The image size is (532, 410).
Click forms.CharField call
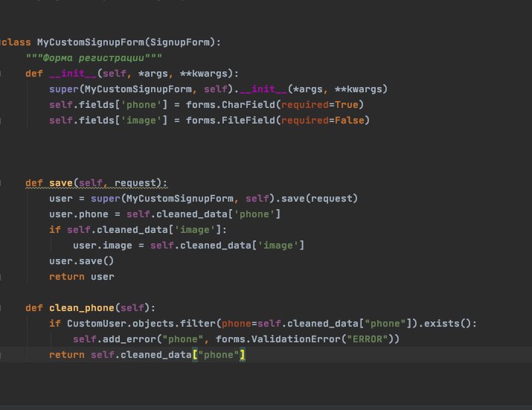231,105
